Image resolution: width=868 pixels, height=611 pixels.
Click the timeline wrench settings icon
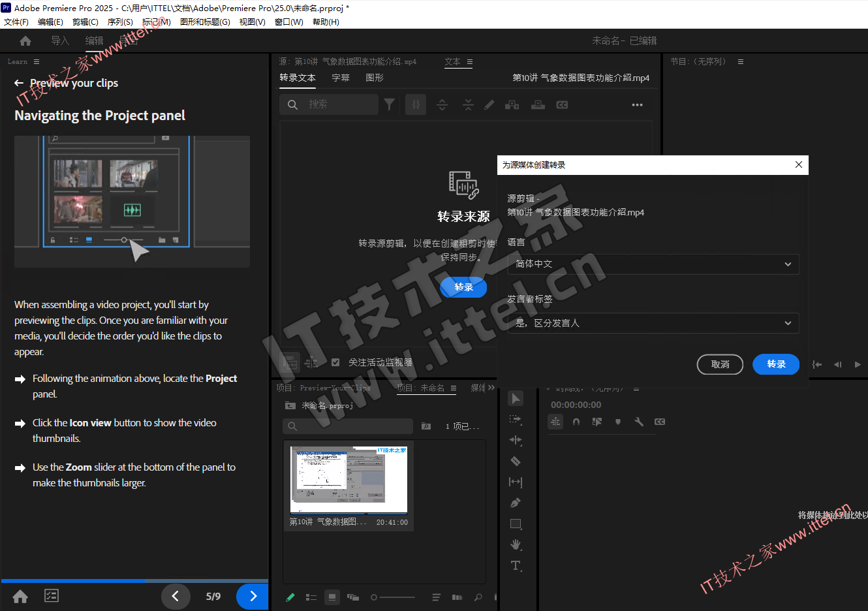[639, 422]
